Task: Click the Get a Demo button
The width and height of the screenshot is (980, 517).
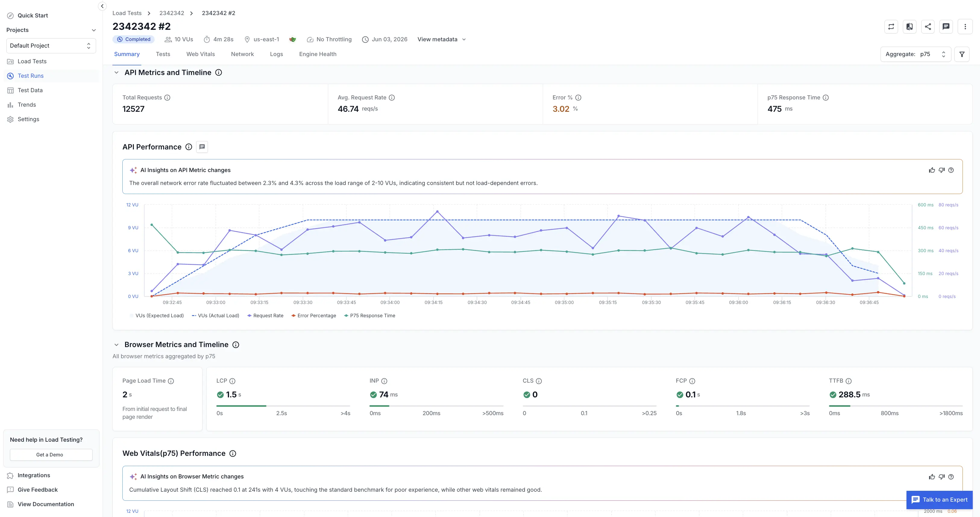Action: pyautogui.click(x=51, y=455)
